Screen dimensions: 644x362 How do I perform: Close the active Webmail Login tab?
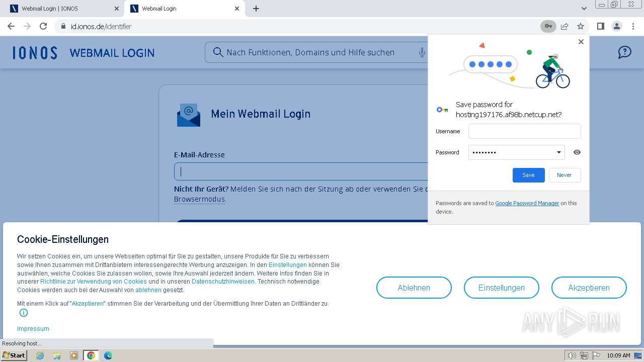[237, 9]
